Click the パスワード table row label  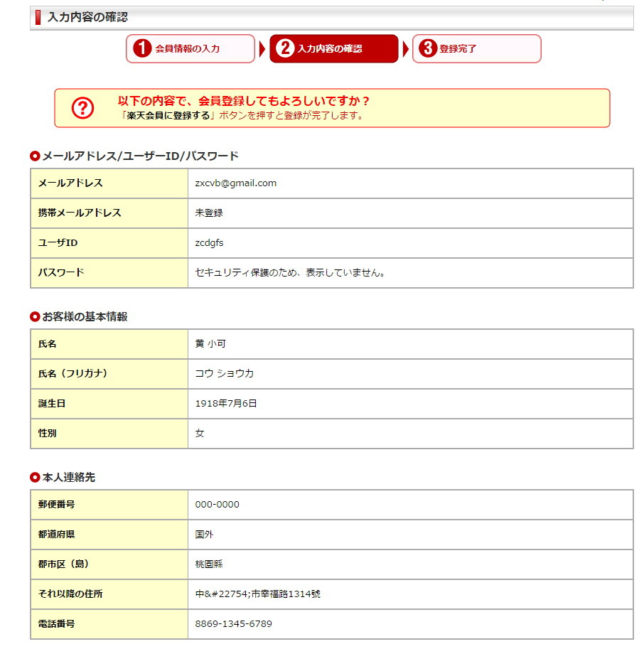point(61,273)
